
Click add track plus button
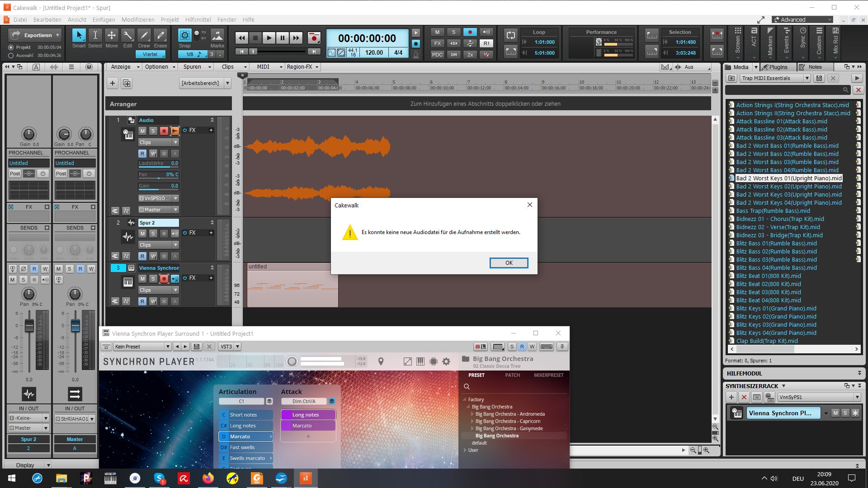(113, 83)
